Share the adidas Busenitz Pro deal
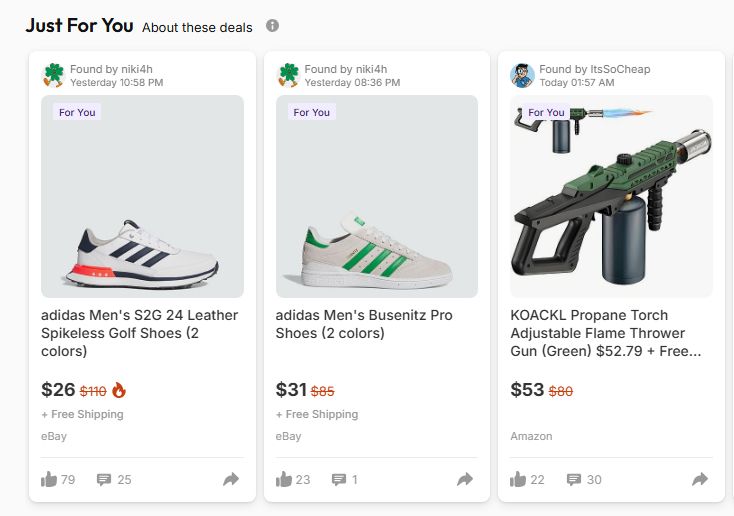The image size is (734, 516). (x=465, y=480)
